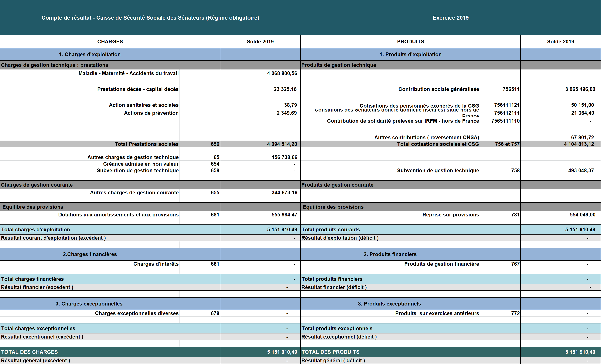The width and height of the screenshot is (601, 364).
Task: Click the PRODUITS column header cell
Action: click(x=410, y=42)
